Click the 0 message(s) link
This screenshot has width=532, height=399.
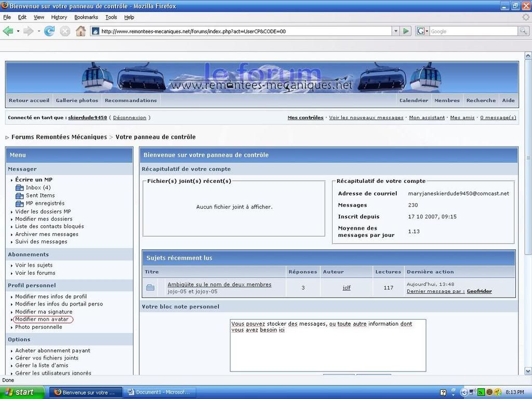[498, 118]
